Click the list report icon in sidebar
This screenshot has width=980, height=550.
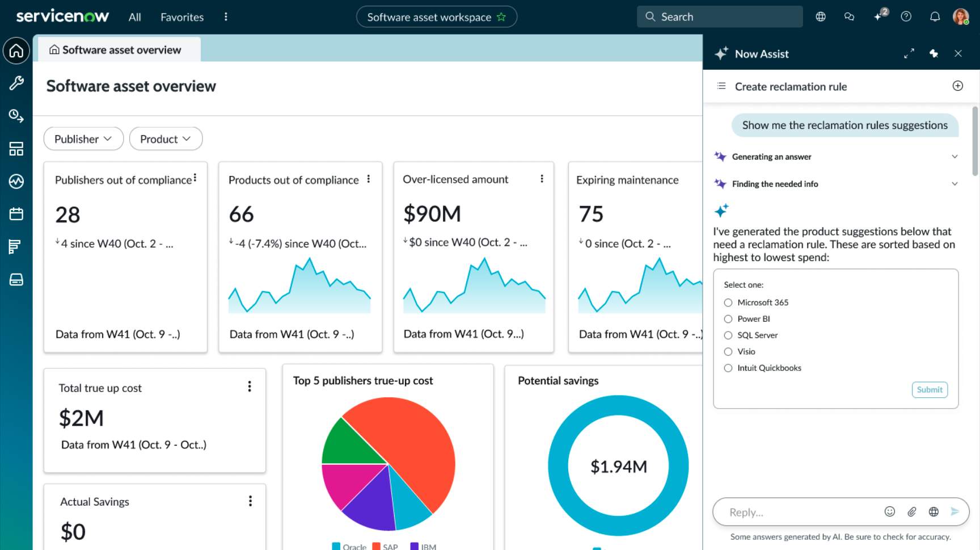click(x=15, y=247)
